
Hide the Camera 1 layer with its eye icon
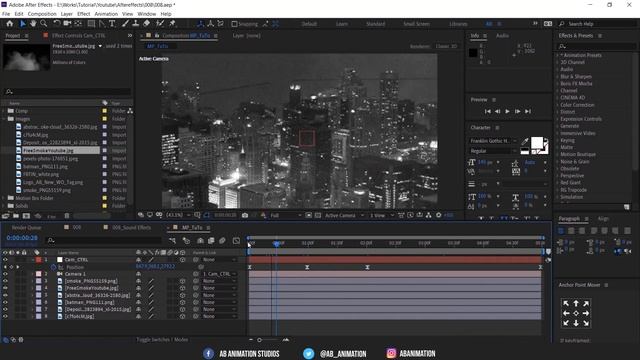pos(5,274)
